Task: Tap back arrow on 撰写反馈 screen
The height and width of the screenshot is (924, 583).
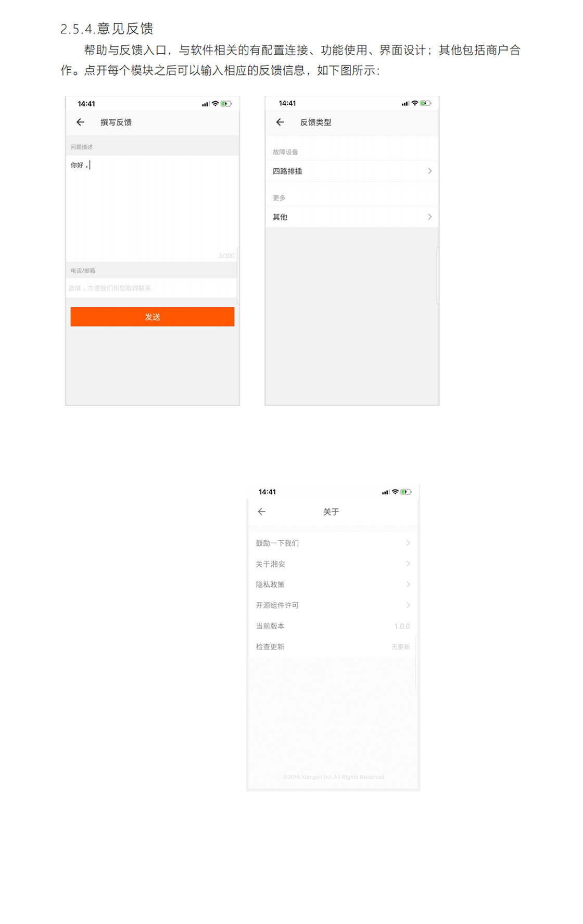Action: pos(80,122)
